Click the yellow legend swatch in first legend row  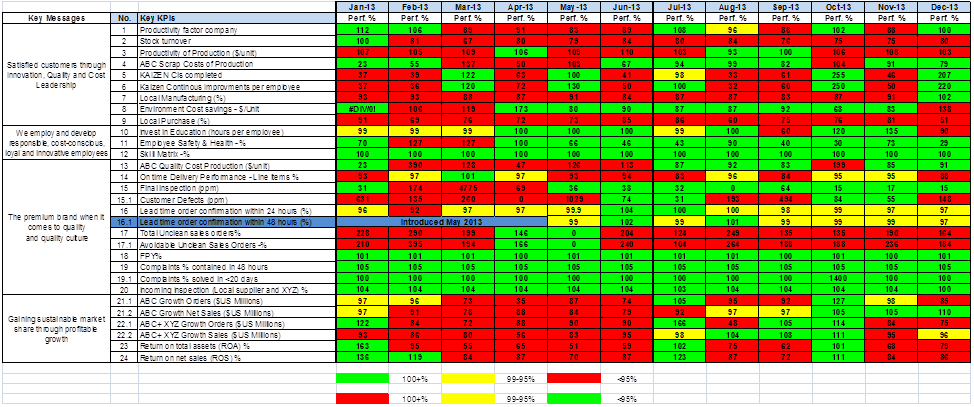(x=468, y=378)
